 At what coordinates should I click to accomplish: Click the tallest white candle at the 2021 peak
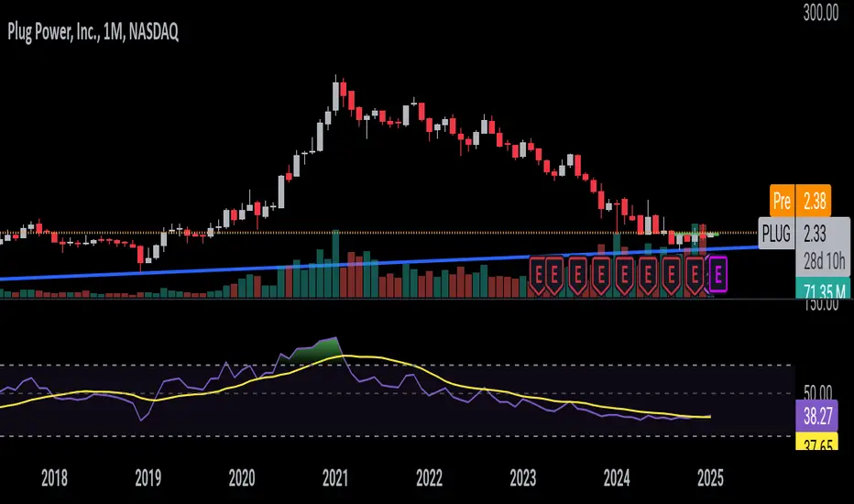(336, 96)
